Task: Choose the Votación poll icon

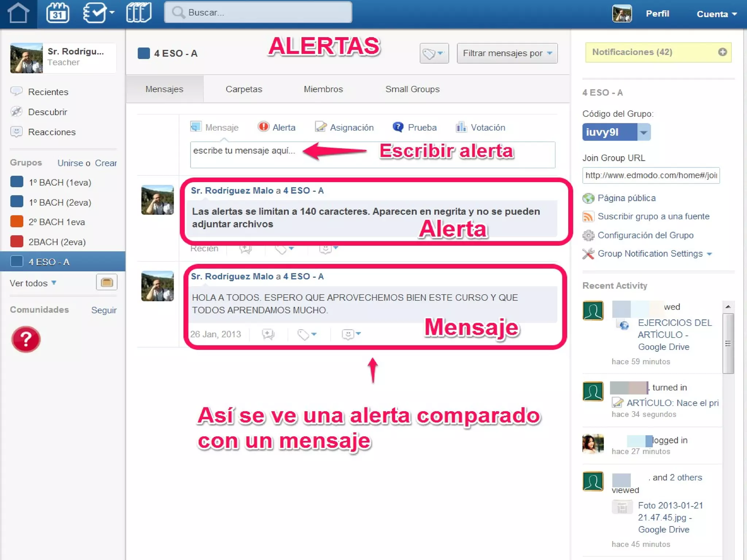Action: tap(461, 127)
